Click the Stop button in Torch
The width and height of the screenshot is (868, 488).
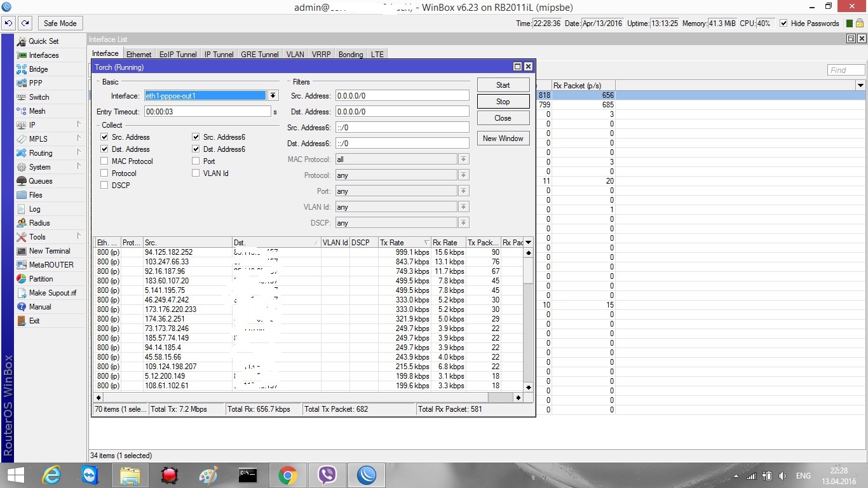503,102
